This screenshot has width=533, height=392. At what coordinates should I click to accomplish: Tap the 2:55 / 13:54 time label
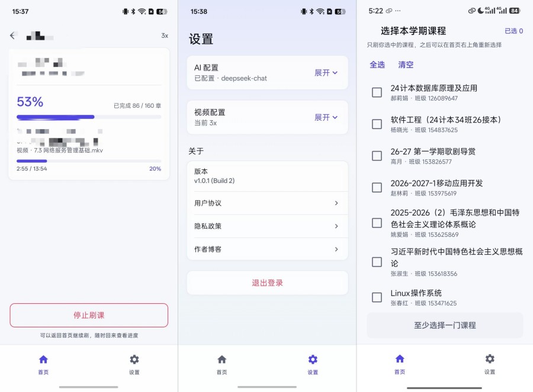(31, 169)
